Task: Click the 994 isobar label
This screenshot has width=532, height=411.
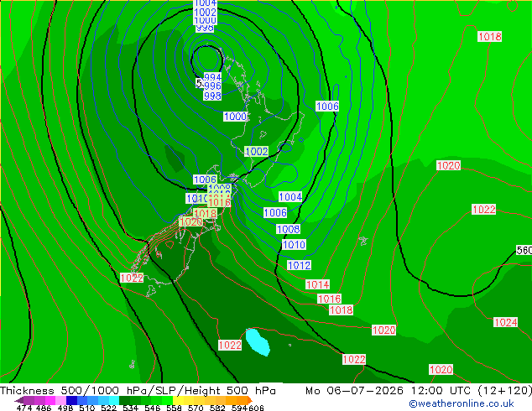Action: (213, 77)
